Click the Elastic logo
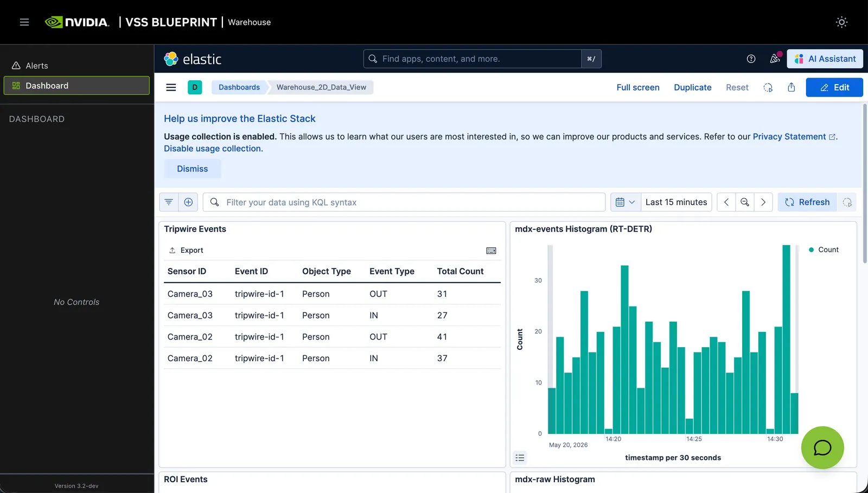This screenshot has height=493, width=868. [193, 59]
